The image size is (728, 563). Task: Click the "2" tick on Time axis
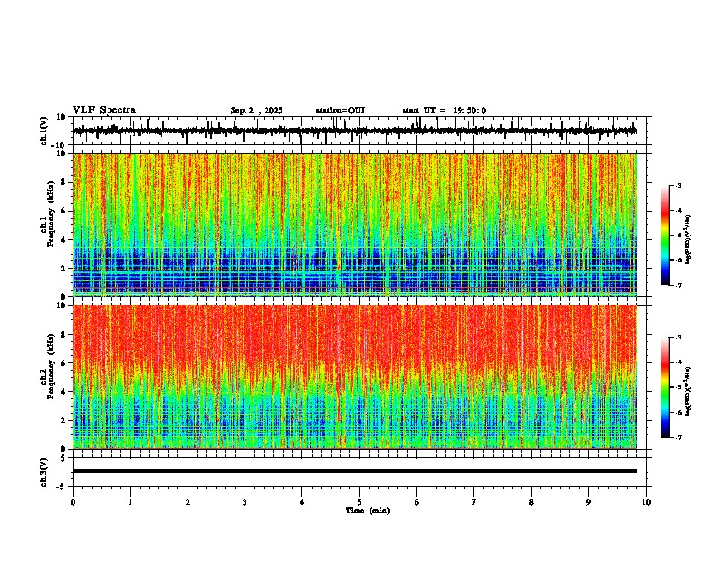tap(188, 502)
